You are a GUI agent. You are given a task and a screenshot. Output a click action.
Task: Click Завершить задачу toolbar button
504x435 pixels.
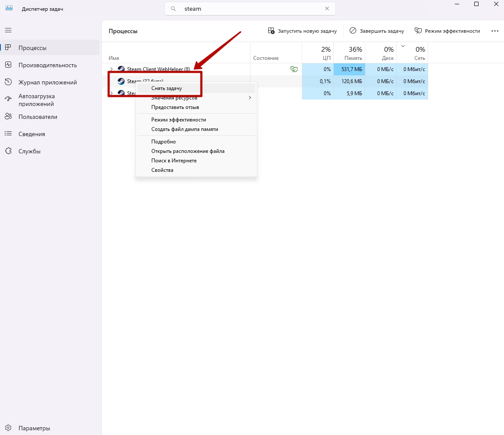pyautogui.click(x=377, y=31)
